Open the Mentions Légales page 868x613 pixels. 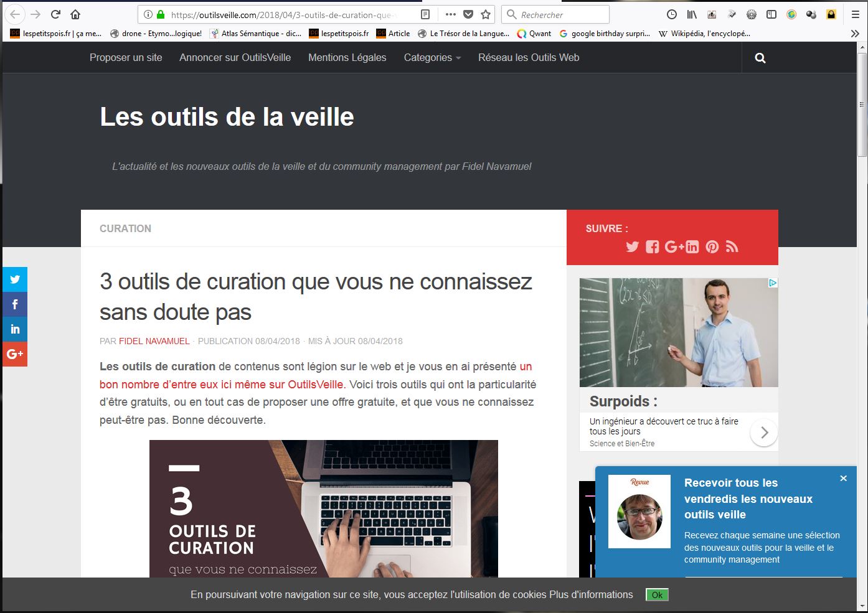[x=347, y=57]
